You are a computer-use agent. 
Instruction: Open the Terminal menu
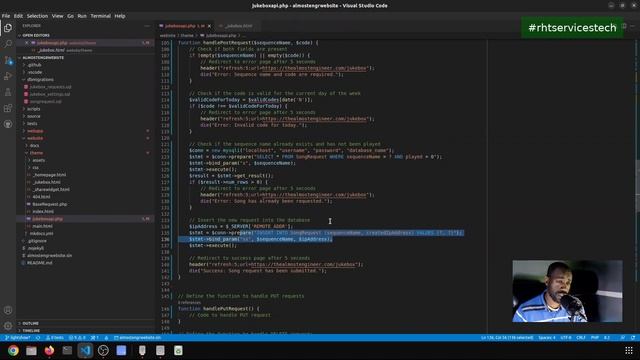(100, 16)
